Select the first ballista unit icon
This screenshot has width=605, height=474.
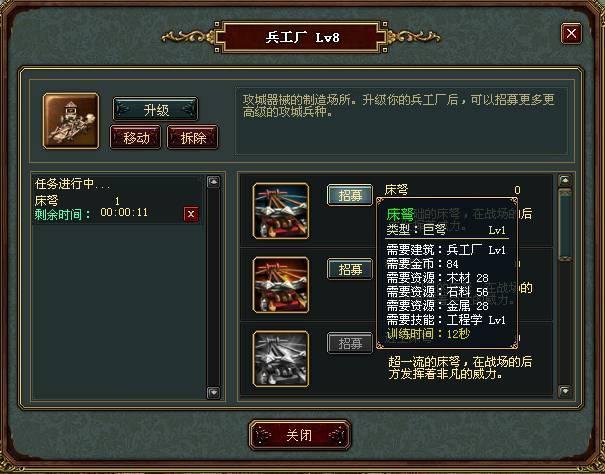(x=281, y=211)
